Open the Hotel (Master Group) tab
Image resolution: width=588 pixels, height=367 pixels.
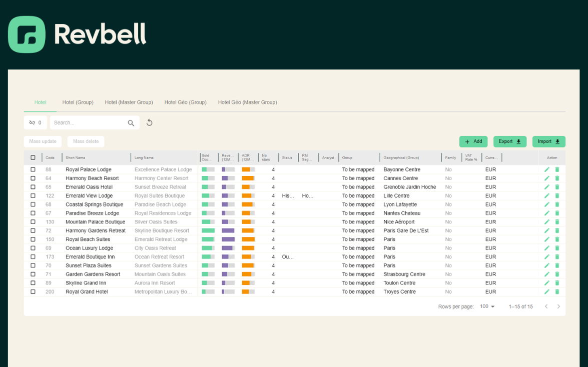click(x=129, y=102)
